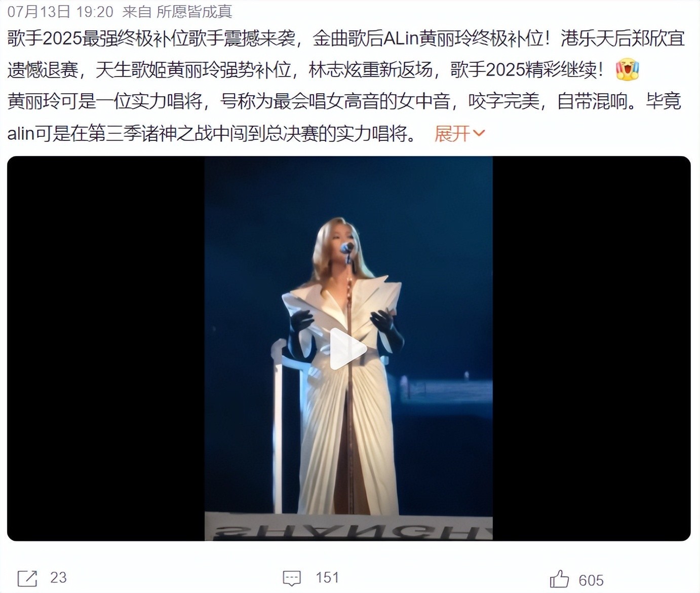
Task: Open the post timestamp 07月13日 19:20
Action: (x=60, y=11)
